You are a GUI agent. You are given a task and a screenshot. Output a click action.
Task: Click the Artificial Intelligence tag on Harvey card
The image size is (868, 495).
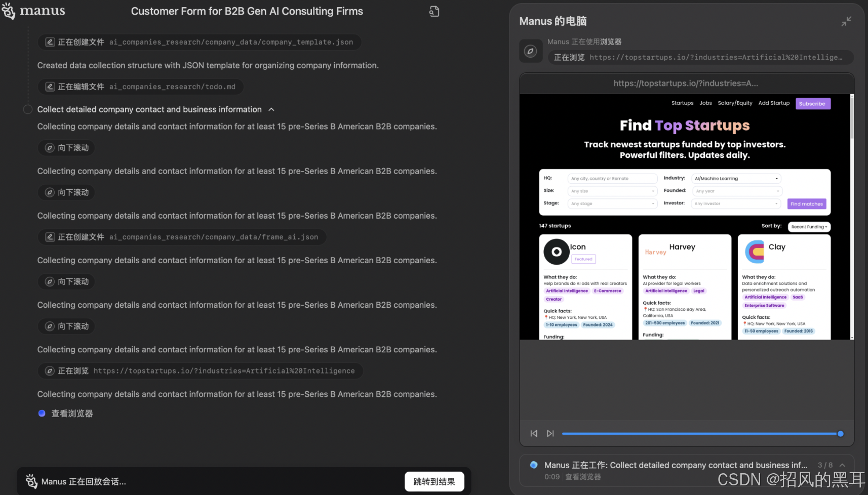[x=666, y=291]
